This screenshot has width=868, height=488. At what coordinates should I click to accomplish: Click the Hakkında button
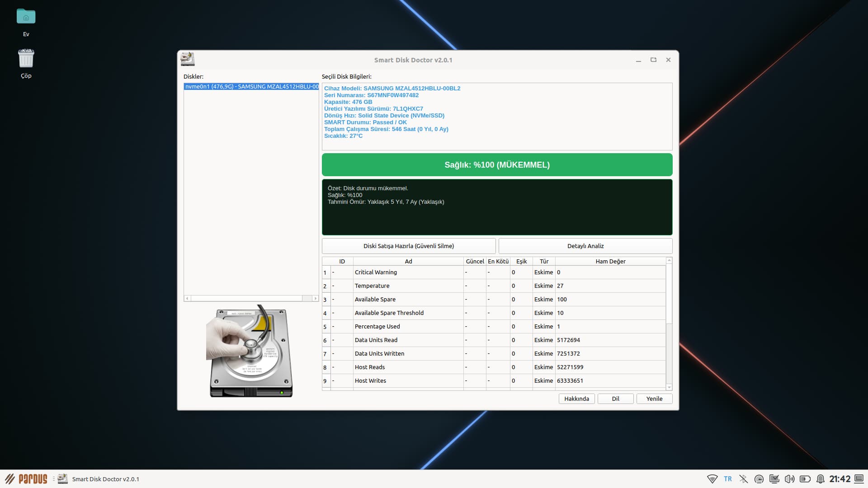click(x=576, y=399)
